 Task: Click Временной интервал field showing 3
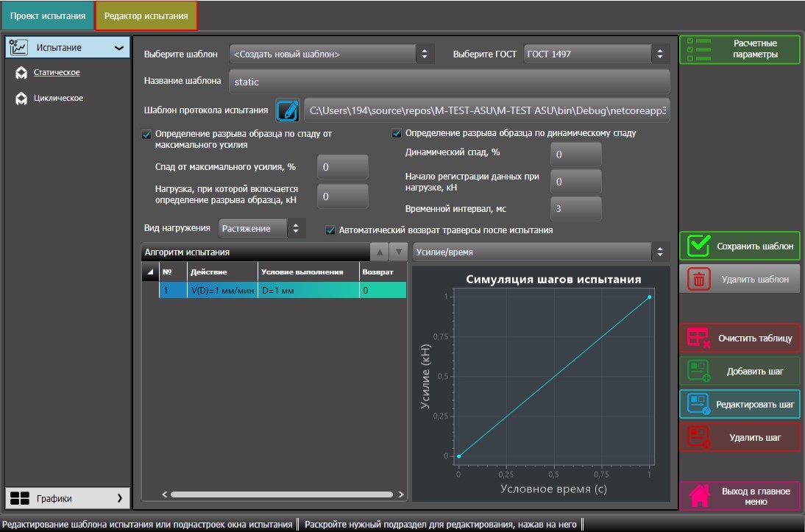[x=575, y=208]
